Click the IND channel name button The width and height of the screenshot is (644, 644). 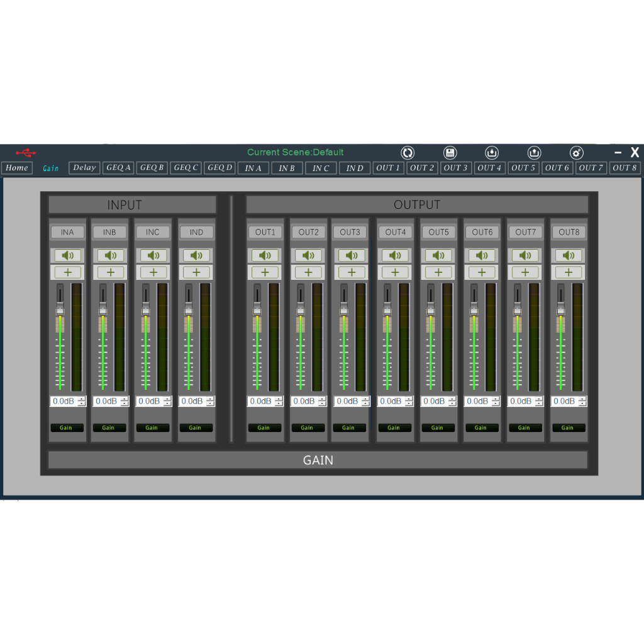(196, 232)
